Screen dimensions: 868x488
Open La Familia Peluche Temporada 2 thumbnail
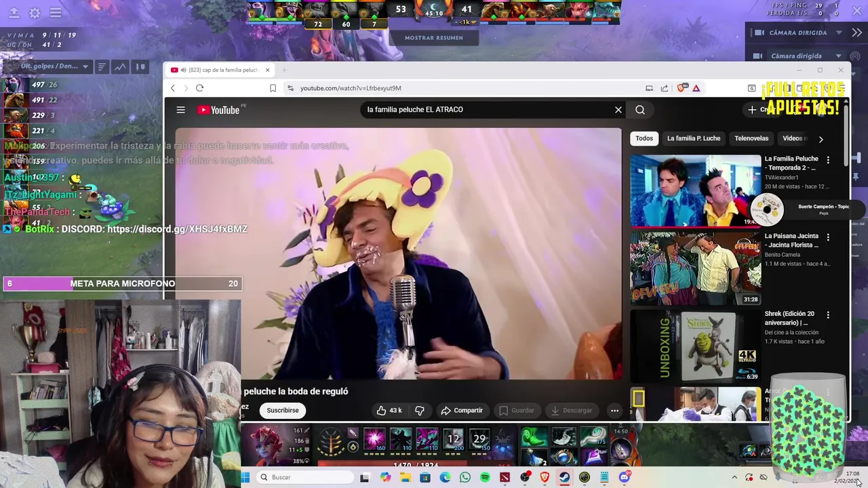point(696,191)
